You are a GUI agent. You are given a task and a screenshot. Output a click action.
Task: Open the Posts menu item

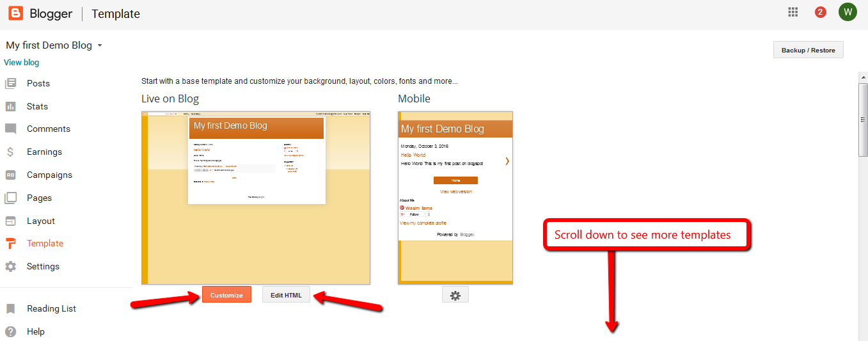38,83
